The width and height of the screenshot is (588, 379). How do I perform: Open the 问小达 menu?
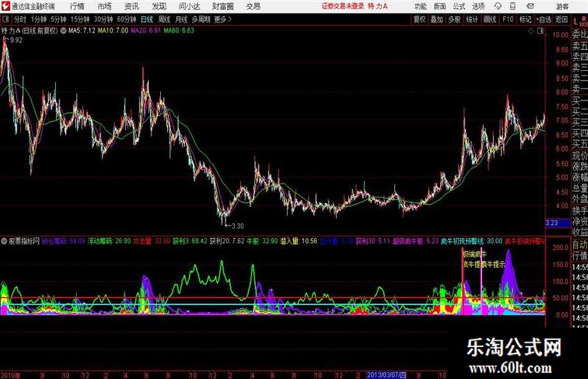189,6
